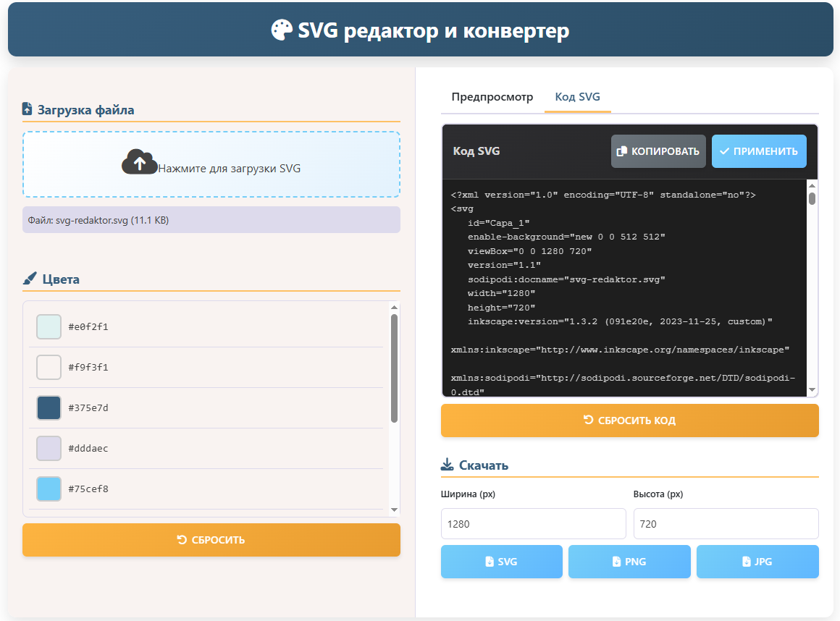This screenshot has height=621, width=840.
Task: Click the color list scroll up arrow
Action: [x=394, y=308]
